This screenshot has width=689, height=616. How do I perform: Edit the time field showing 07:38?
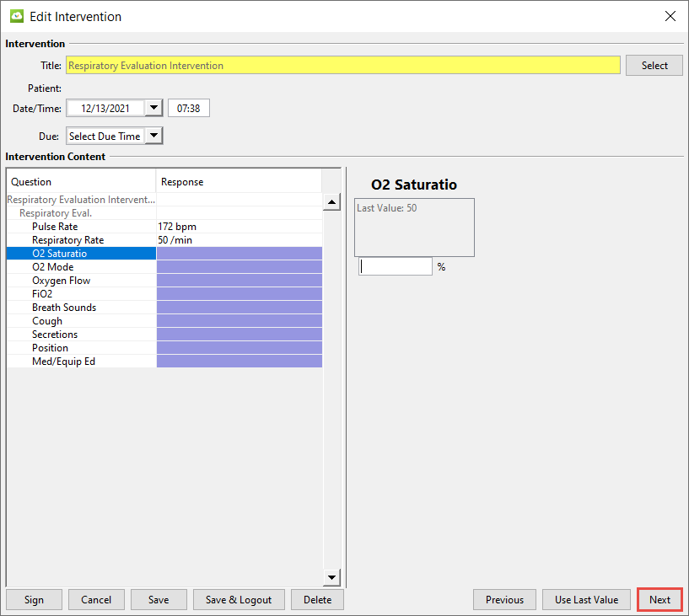188,108
